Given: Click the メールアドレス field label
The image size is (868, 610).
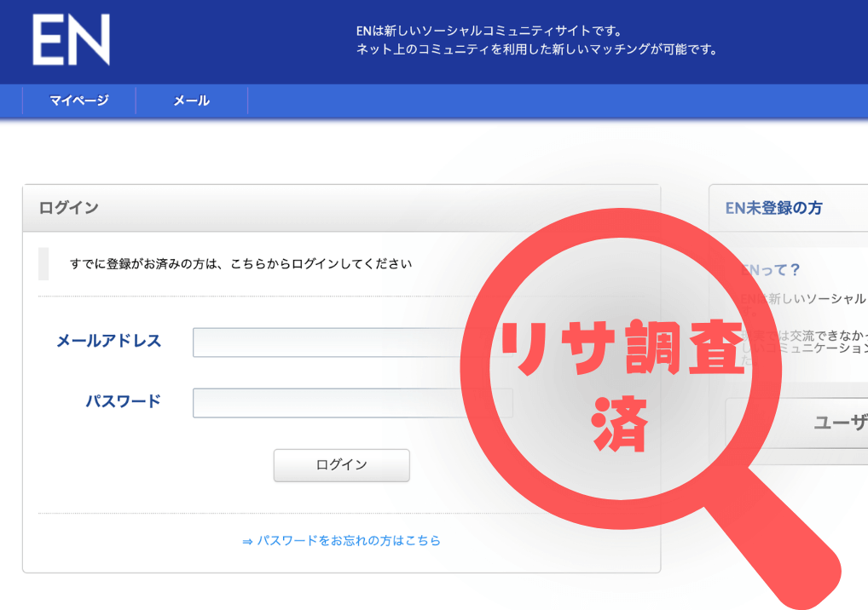Looking at the screenshot, I should [108, 342].
